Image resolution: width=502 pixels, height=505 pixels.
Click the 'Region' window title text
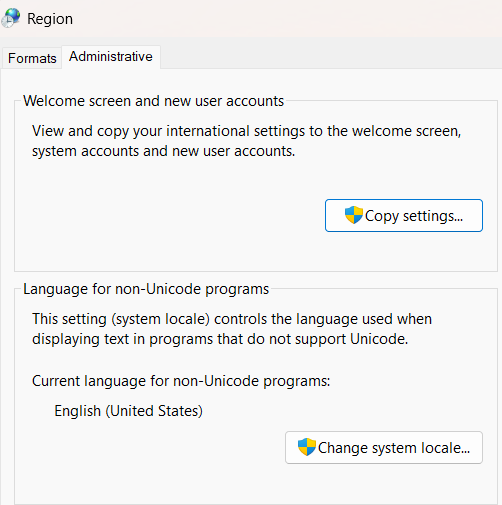pos(50,19)
